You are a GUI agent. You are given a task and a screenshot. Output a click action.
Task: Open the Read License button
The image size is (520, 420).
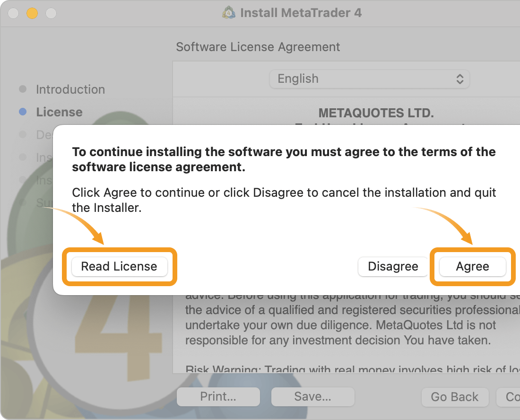pos(120,266)
